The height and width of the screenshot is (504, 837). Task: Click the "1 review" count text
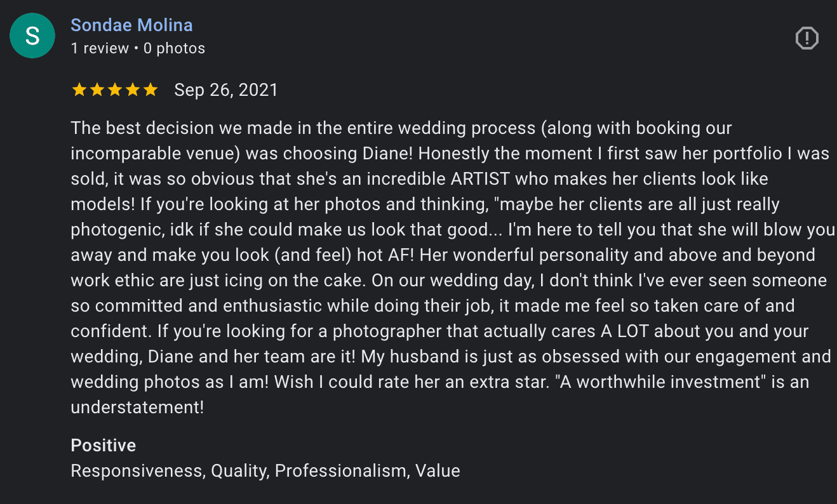100,48
